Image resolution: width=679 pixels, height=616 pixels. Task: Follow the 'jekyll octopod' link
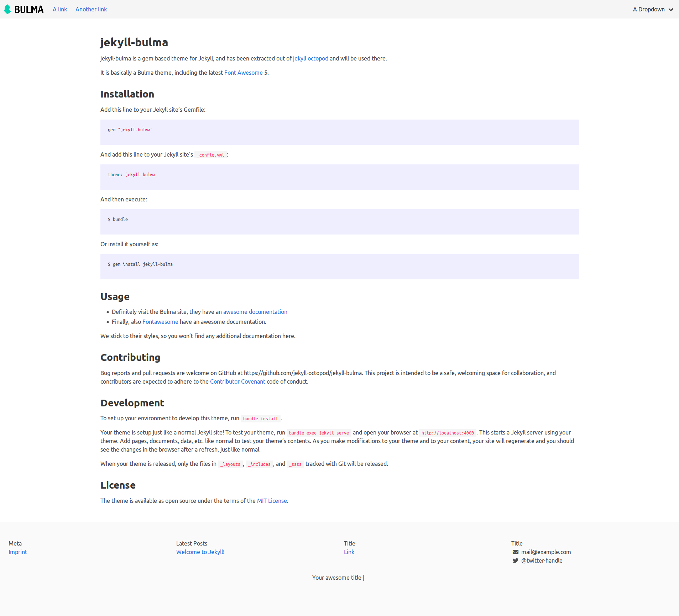310,58
